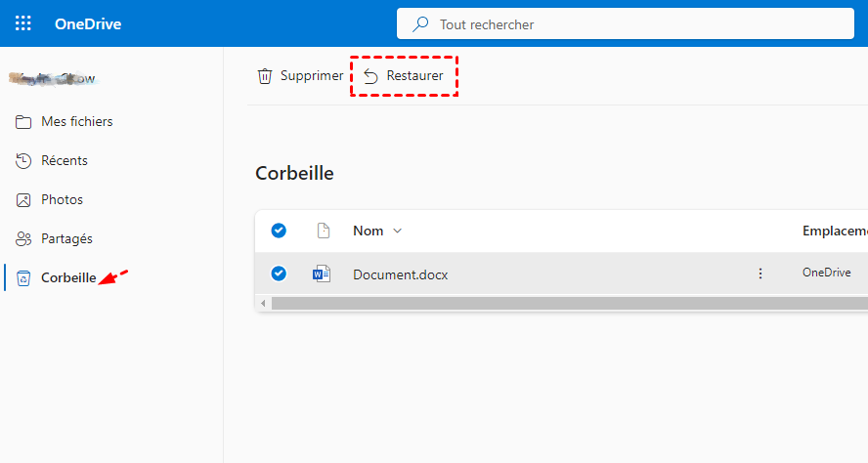This screenshot has height=463, width=868.
Task: Toggle the select-all checkbox in header
Action: 279,231
